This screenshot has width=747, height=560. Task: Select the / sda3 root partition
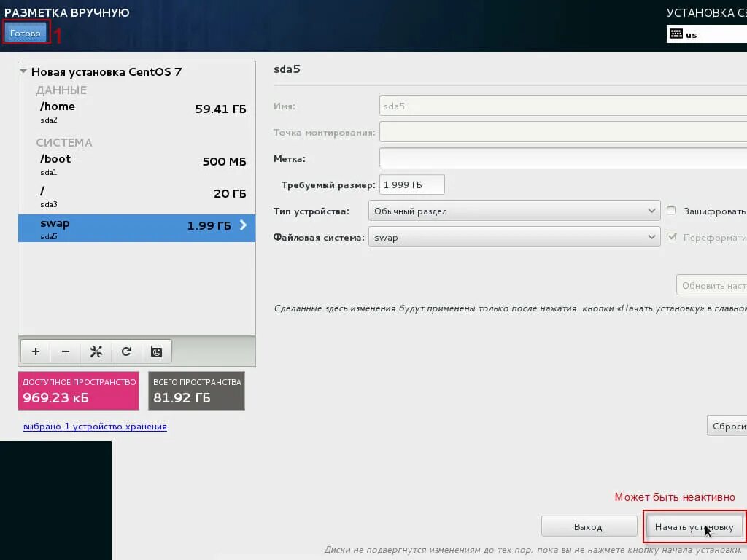tap(136, 197)
